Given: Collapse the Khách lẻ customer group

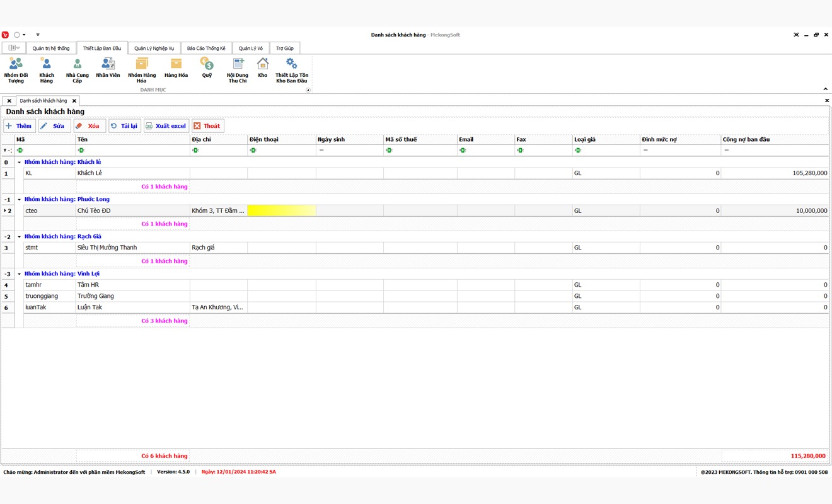Looking at the screenshot, I should pyautogui.click(x=19, y=163).
